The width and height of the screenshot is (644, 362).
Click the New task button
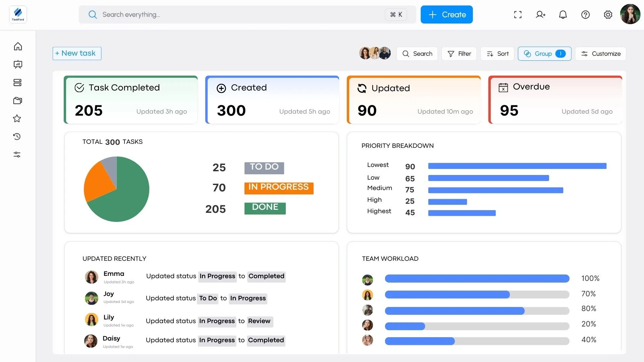77,53
